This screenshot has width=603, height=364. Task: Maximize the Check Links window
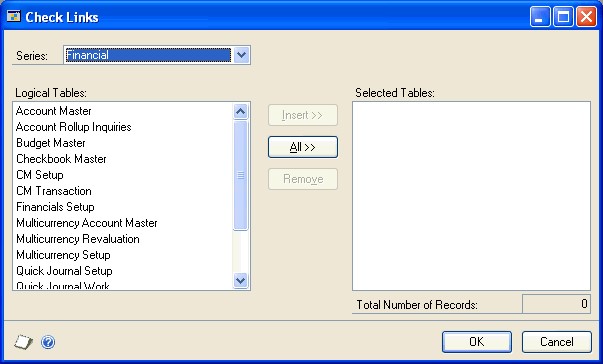[563, 17]
